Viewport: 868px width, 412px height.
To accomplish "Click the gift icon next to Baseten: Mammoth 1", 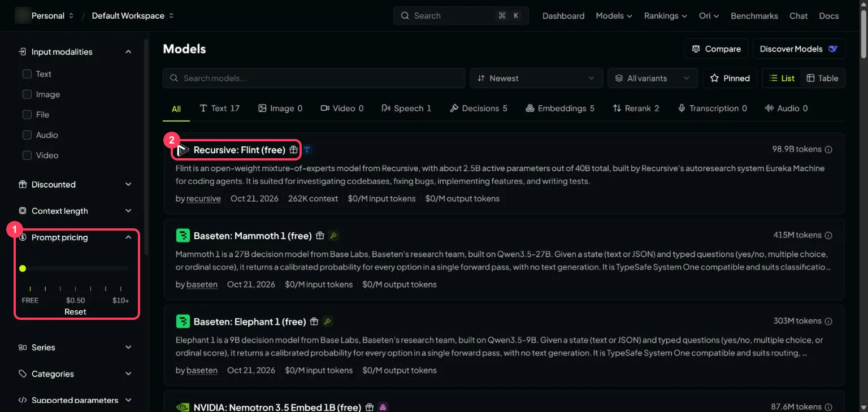I will (x=320, y=236).
